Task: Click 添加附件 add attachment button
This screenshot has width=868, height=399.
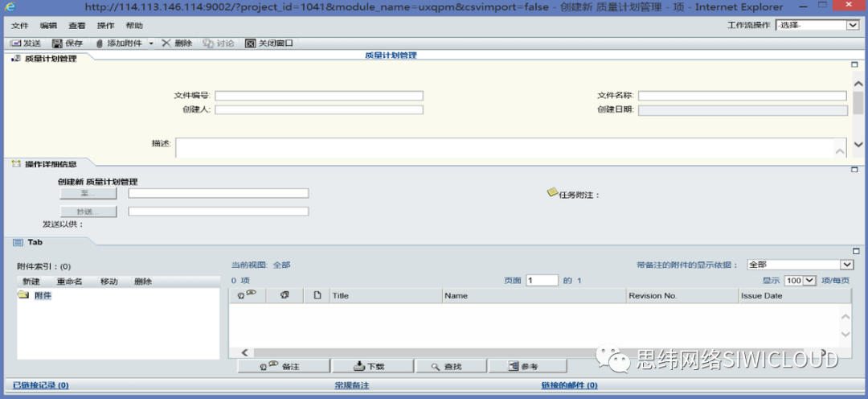Action: [118, 43]
